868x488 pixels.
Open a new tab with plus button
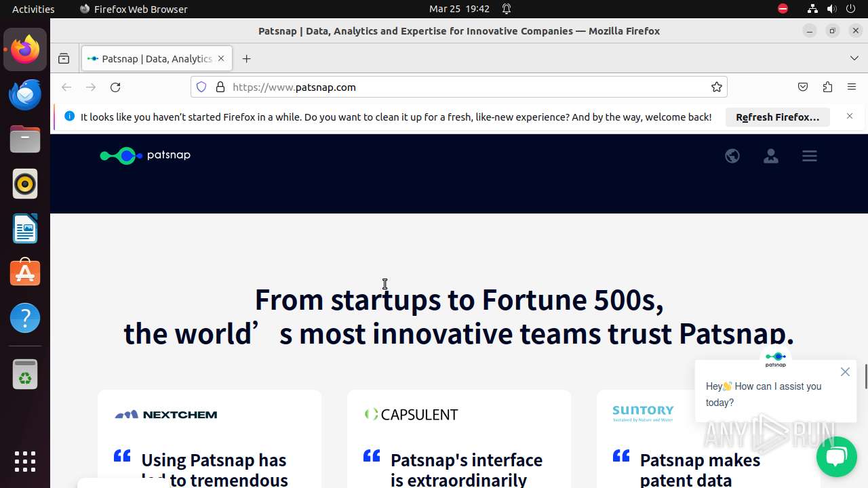coord(246,59)
